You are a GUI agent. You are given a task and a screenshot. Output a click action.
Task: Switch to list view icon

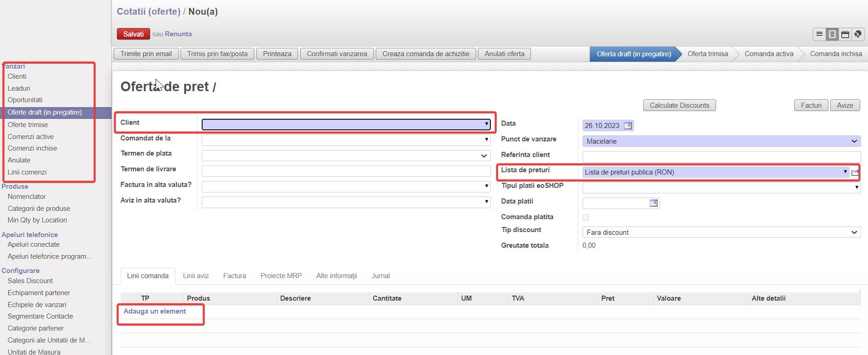click(819, 34)
